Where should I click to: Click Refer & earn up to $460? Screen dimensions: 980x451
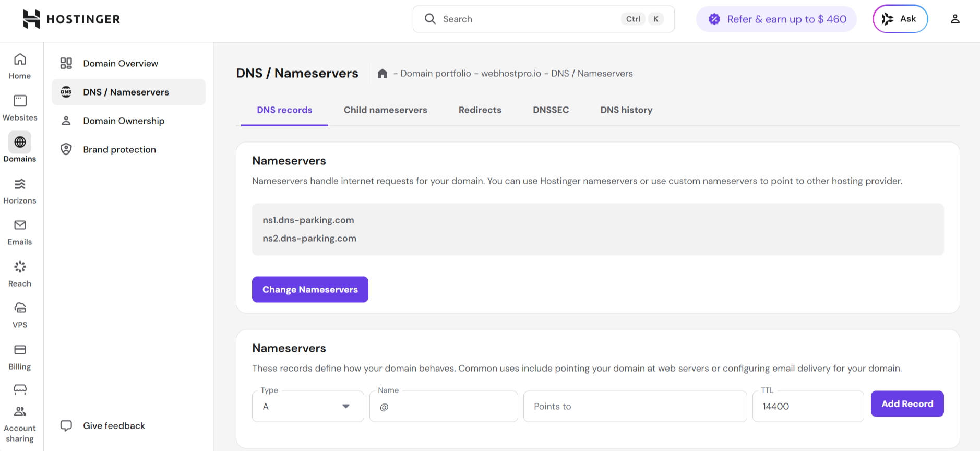776,19
